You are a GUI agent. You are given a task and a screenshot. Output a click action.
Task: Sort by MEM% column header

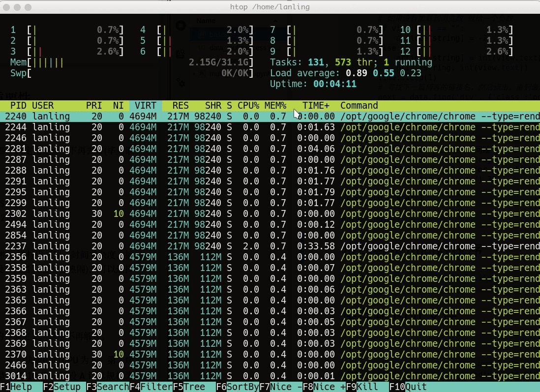coord(275,106)
